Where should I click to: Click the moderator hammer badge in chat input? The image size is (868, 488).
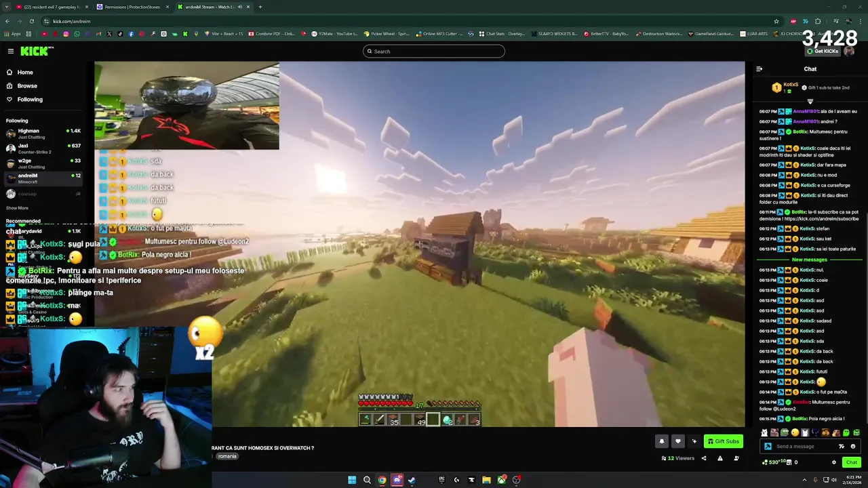pos(768,447)
